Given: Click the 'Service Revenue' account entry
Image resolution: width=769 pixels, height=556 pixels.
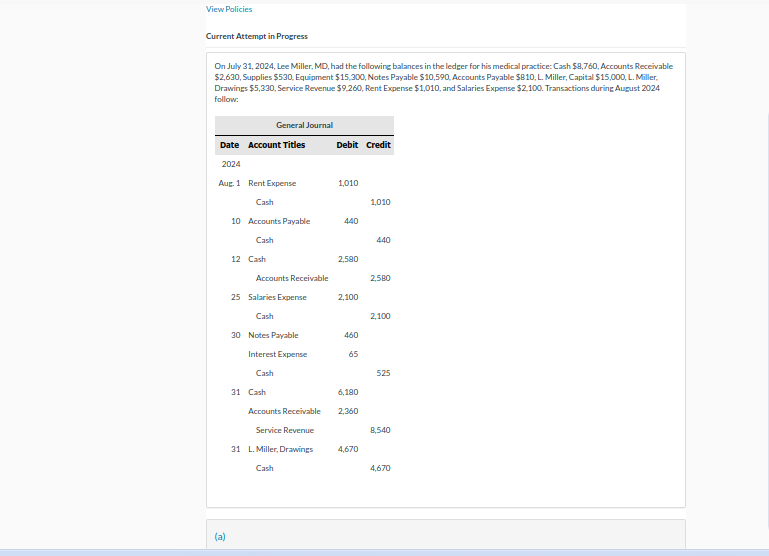Looking at the screenshot, I should 285,430.
